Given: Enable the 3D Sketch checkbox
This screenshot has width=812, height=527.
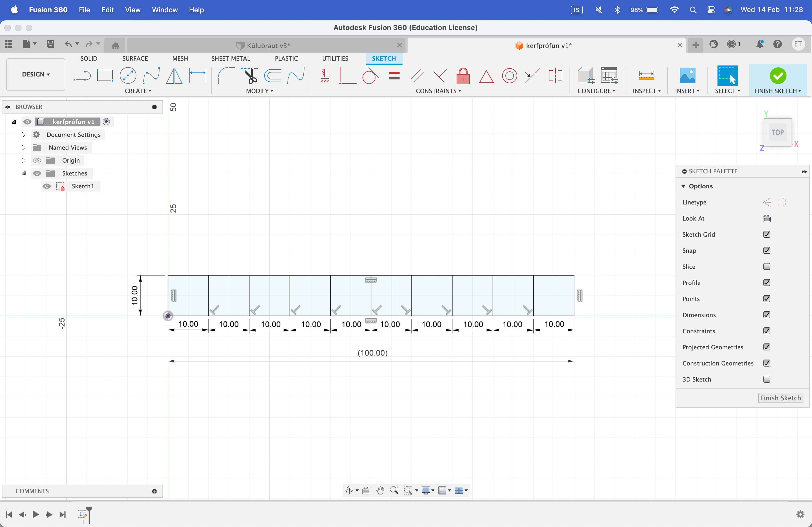Looking at the screenshot, I should 767,379.
